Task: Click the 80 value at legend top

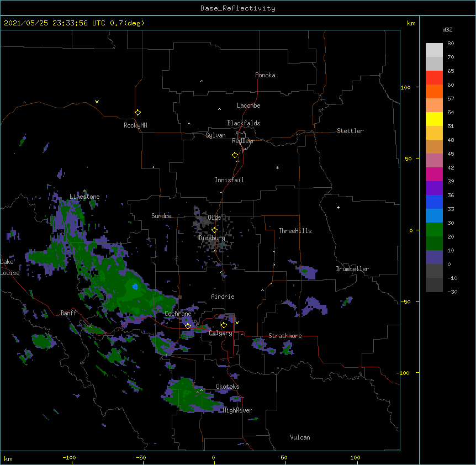Action: pyautogui.click(x=451, y=44)
